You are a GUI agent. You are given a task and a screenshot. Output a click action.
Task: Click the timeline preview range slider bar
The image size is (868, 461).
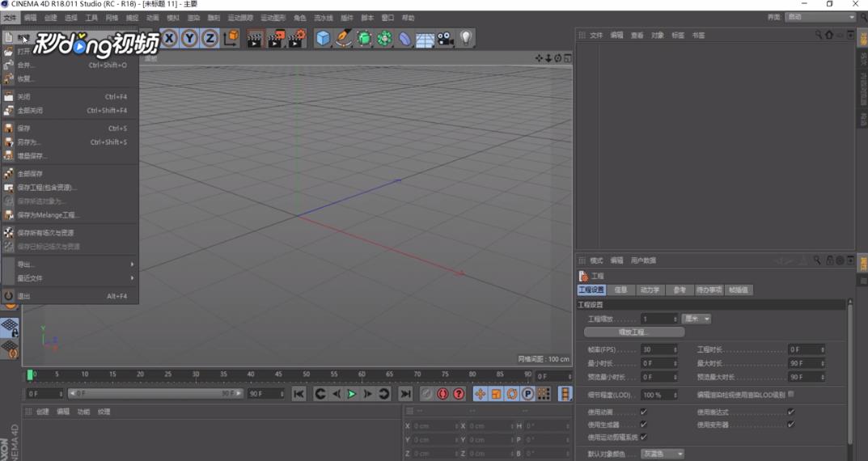tap(155, 394)
